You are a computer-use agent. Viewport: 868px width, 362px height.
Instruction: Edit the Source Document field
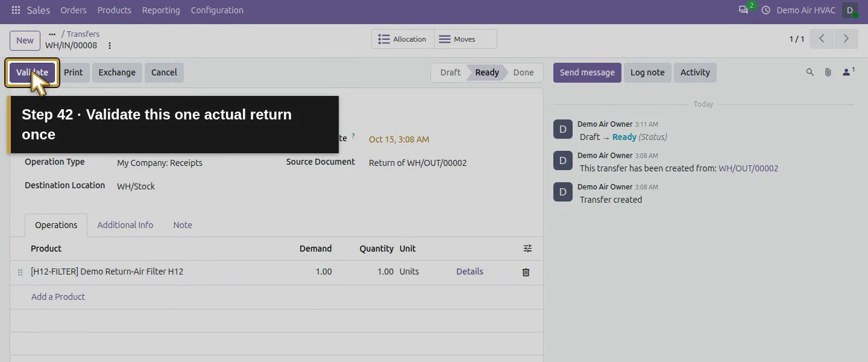418,163
